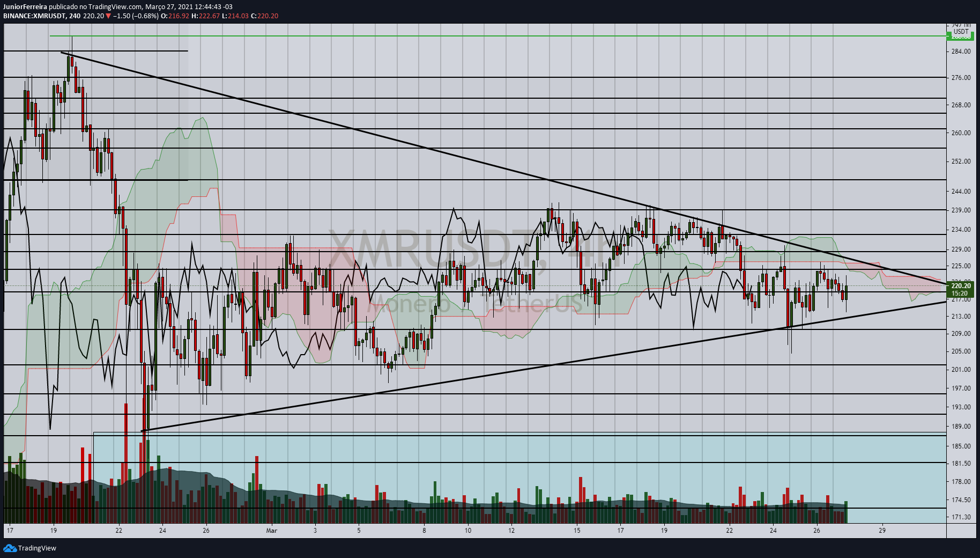
Task: Click the TradingView cloud logo icon
Action: [10, 548]
